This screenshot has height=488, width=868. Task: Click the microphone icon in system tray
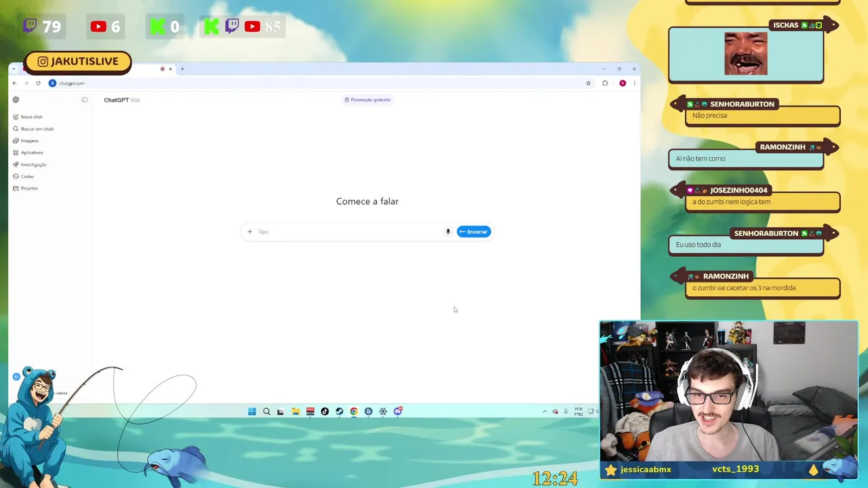(566, 411)
